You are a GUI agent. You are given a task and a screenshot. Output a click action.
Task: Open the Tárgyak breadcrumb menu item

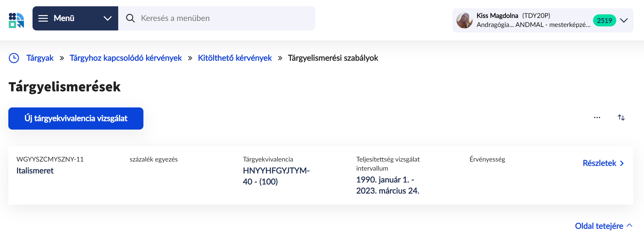click(40, 58)
